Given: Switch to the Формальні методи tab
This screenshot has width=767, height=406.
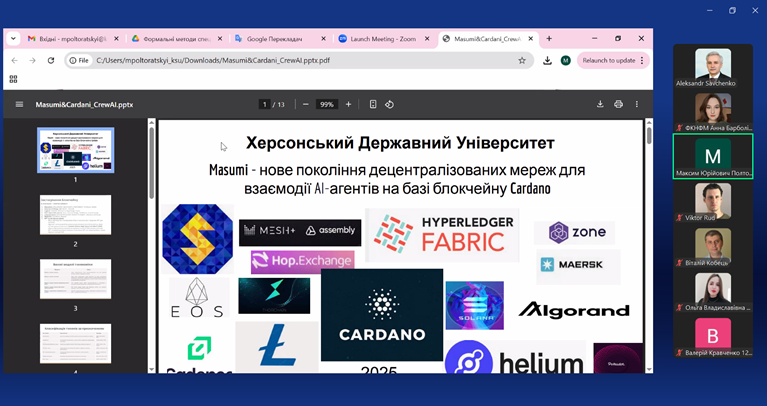Looking at the screenshot, I should click(x=177, y=39).
